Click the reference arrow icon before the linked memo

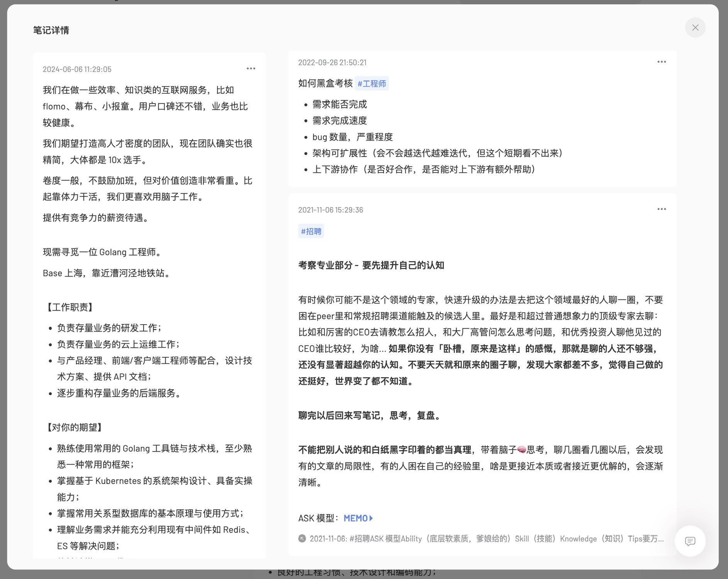point(302,538)
